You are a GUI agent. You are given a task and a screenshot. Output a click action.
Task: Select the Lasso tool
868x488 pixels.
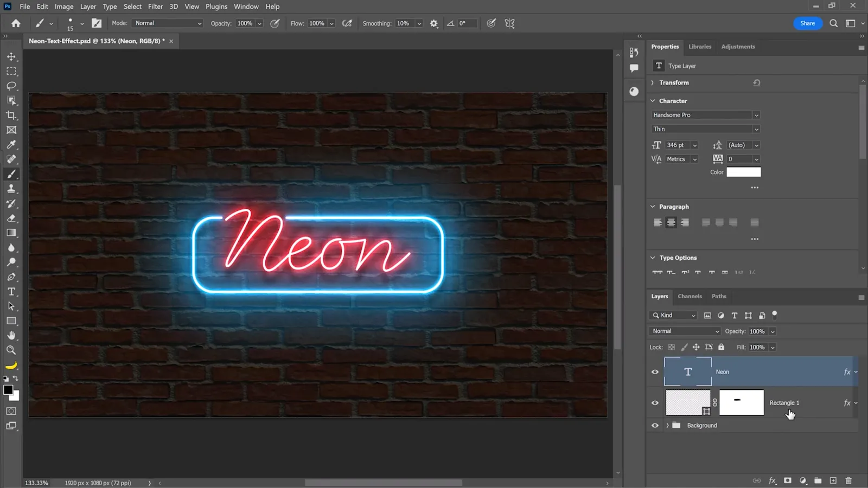pos(11,86)
